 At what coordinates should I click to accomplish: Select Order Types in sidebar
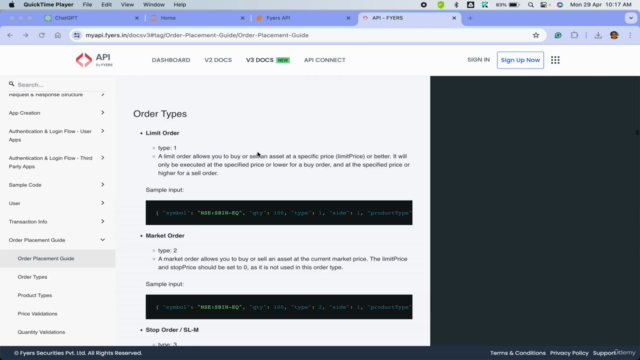pos(32,277)
